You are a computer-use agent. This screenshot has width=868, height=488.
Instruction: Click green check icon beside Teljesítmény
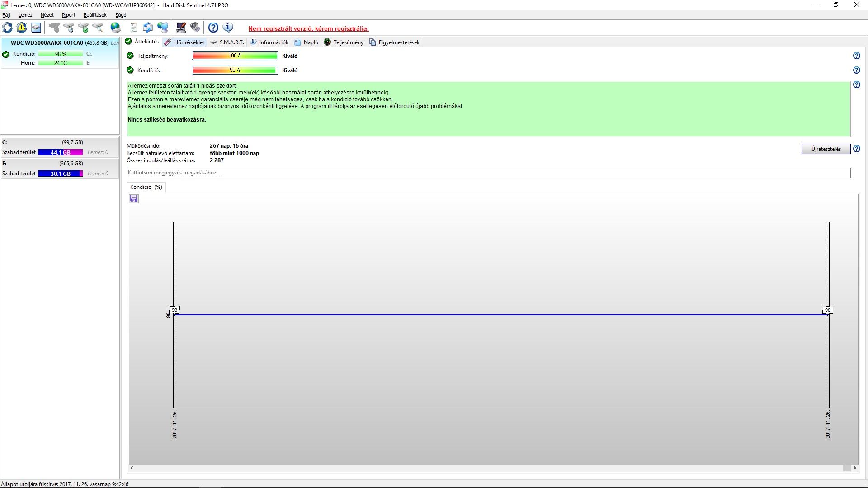[130, 56]
